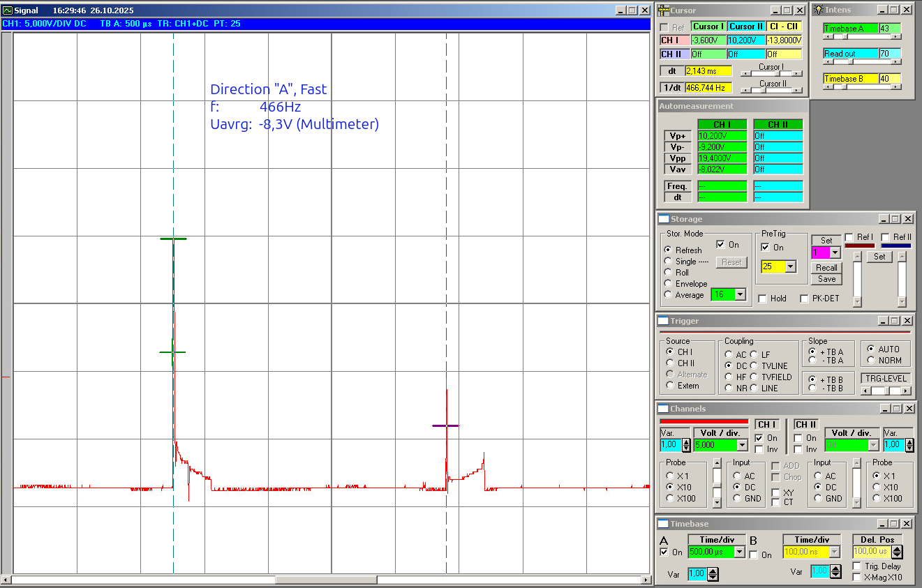Screen dimensions: 922x588
Task: Click the Channels panel title icon
Action: coord(663,409)
